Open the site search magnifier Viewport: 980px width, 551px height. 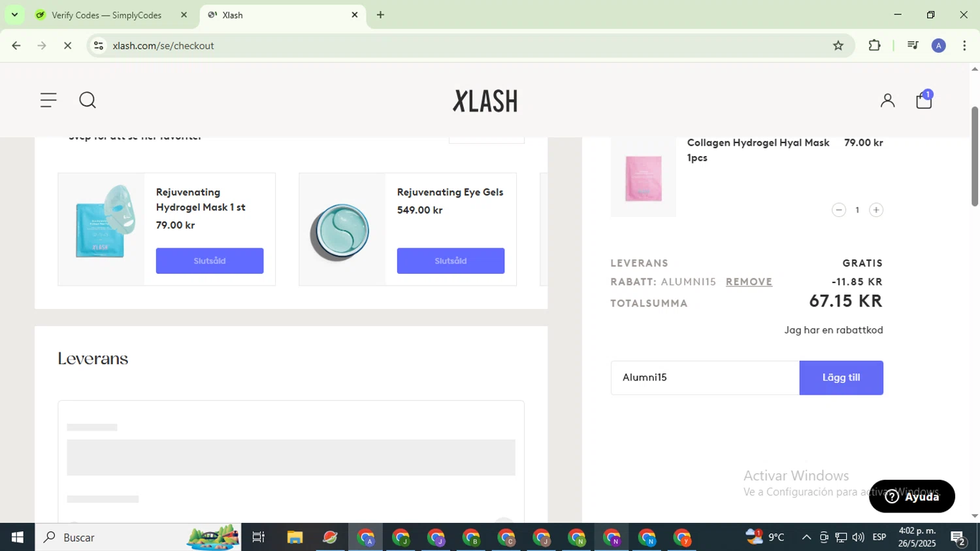88,100
